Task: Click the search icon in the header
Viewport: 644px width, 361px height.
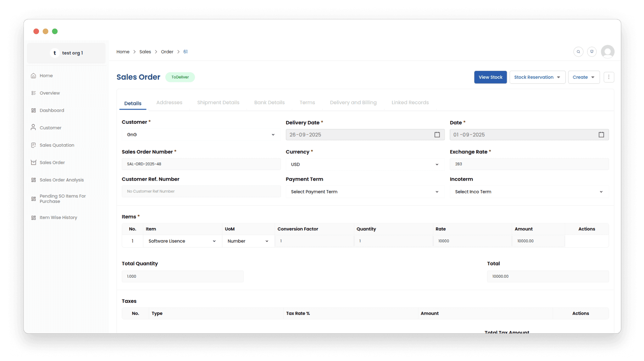Action: tap(578, 52)
